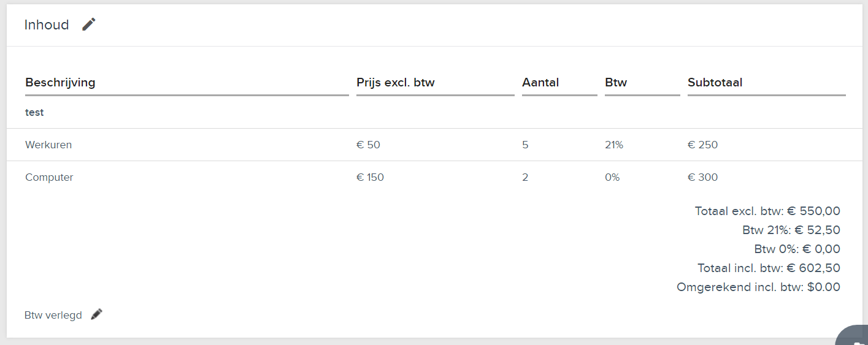Viewport: 868px width, 345px height.
Task: Click the Subtotaal column header
Action: [x=715, y=82]
